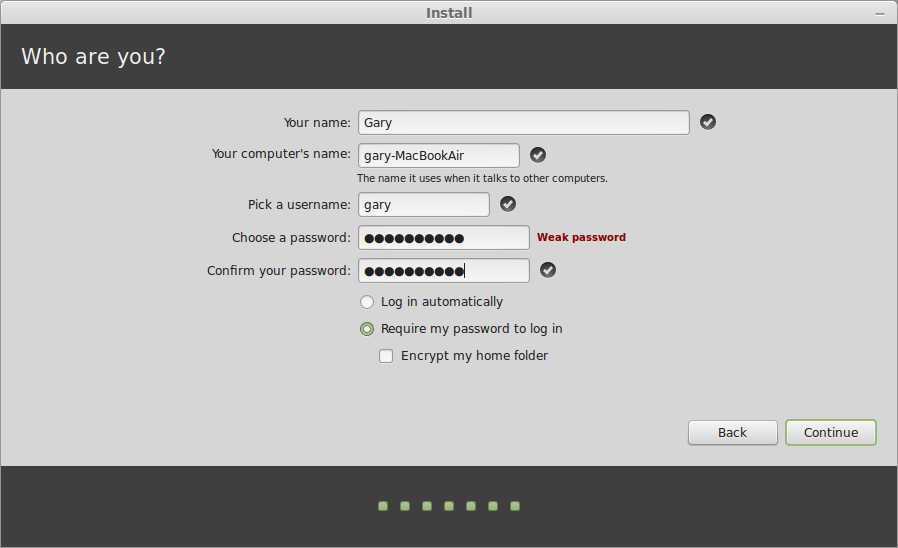The image size is (898, 548).
Task: Enable Encrypt my home folder checkbox
Action: point(386,356)
